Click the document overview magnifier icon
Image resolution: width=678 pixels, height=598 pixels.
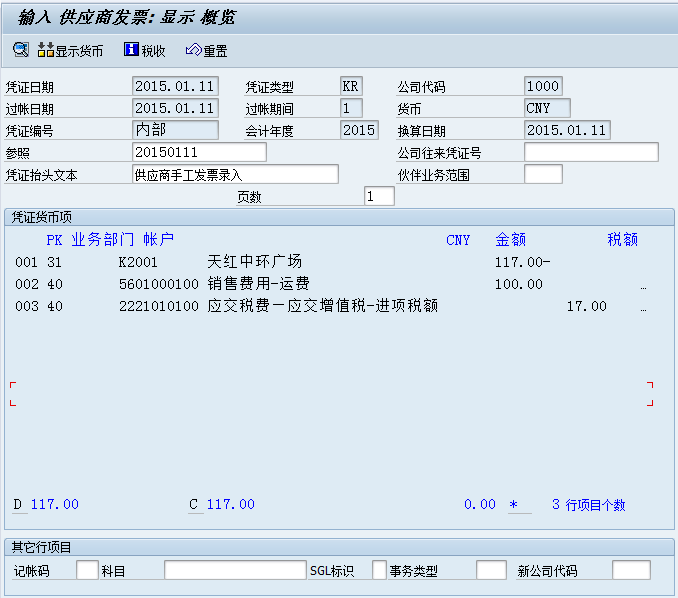(20, 50)
